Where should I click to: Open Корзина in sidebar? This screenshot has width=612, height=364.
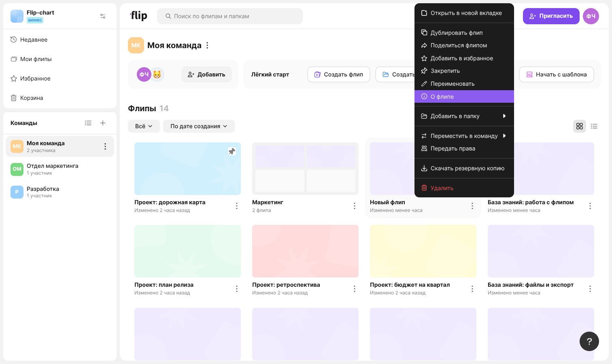tap(60, 98)
